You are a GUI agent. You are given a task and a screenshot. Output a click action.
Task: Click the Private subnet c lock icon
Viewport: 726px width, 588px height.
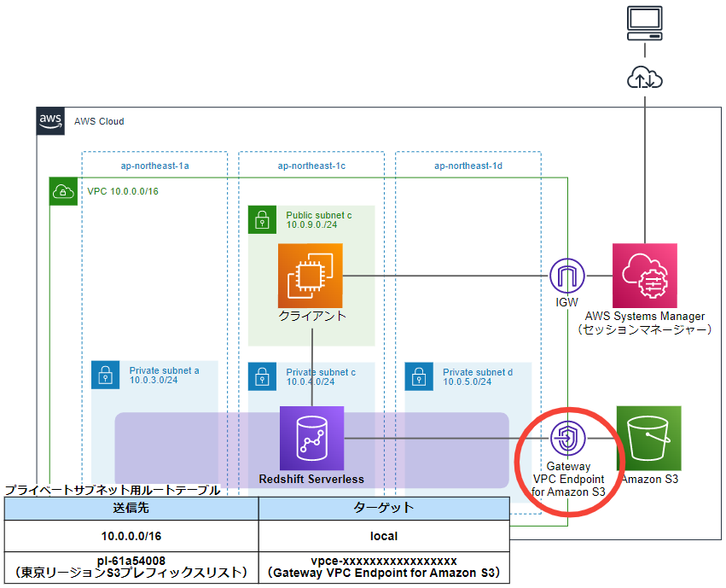[262, 376]
